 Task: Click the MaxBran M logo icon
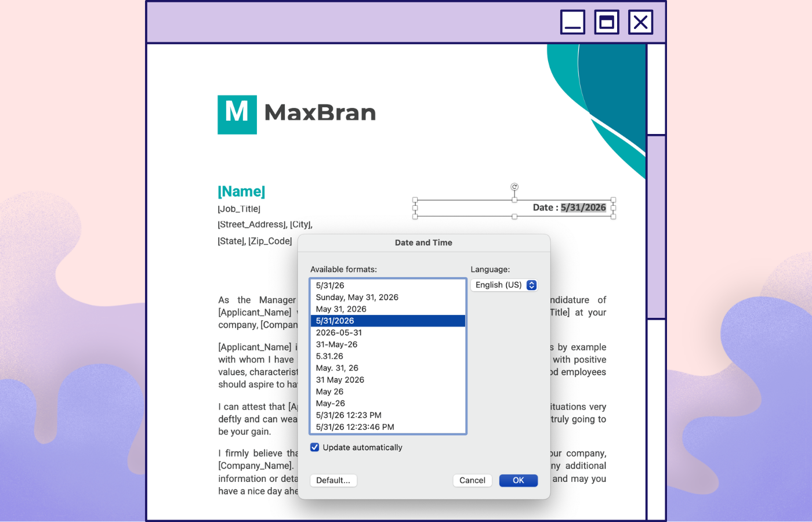coord(237,115)
